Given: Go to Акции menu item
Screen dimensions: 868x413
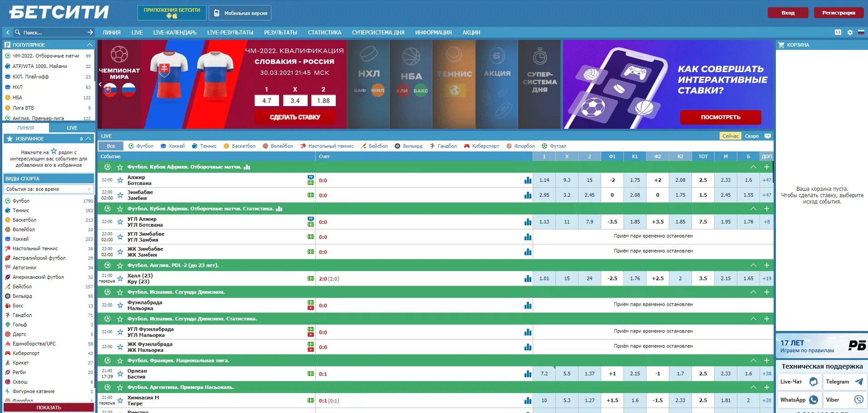Looking at the screenshot, I should pos(471,32).
